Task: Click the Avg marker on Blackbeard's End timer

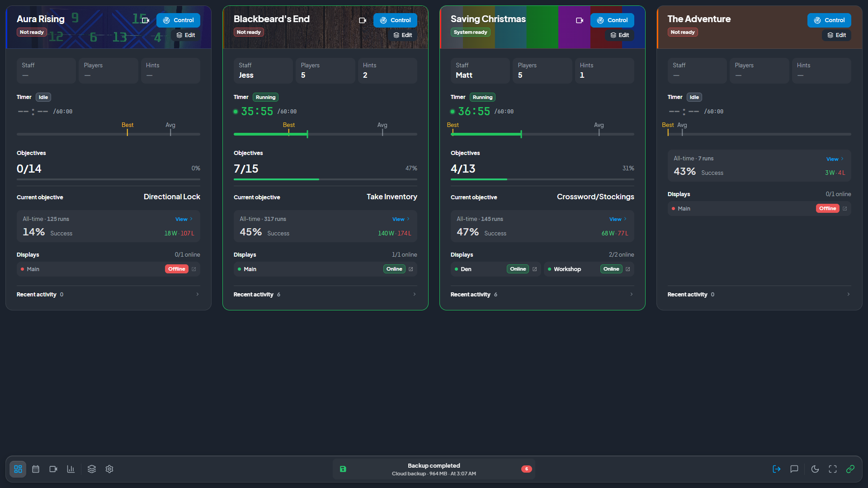Action: coord(382,129)
